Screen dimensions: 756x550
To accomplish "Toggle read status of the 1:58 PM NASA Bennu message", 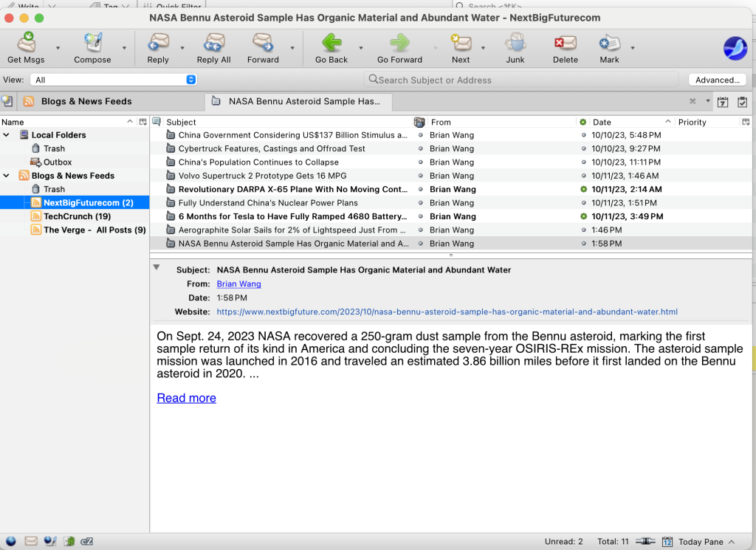I will point(583,244).
